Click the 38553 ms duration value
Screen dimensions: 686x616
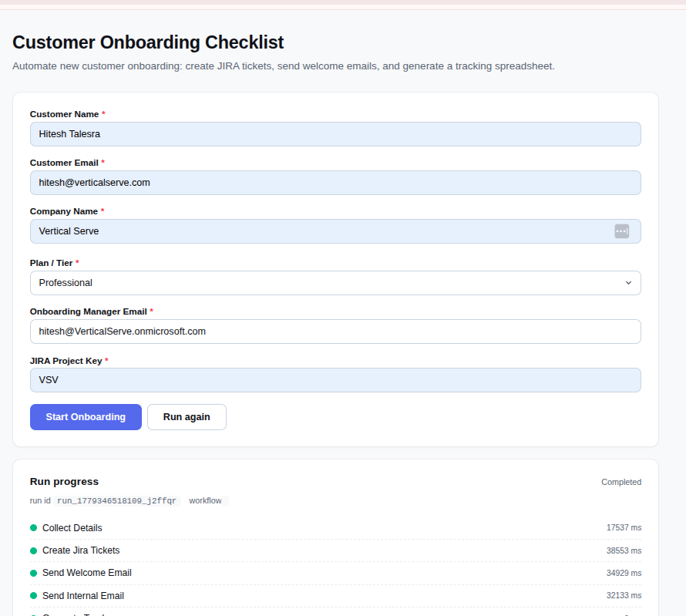pos(624,550)
